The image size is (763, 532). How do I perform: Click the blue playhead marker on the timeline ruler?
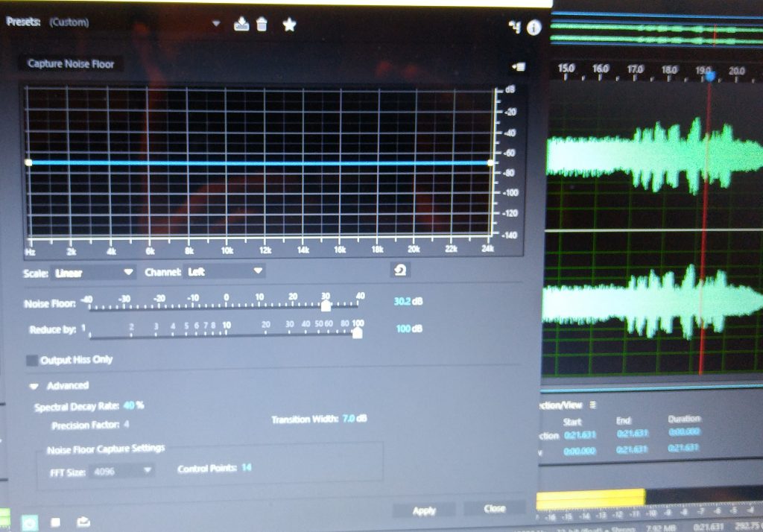710,77
